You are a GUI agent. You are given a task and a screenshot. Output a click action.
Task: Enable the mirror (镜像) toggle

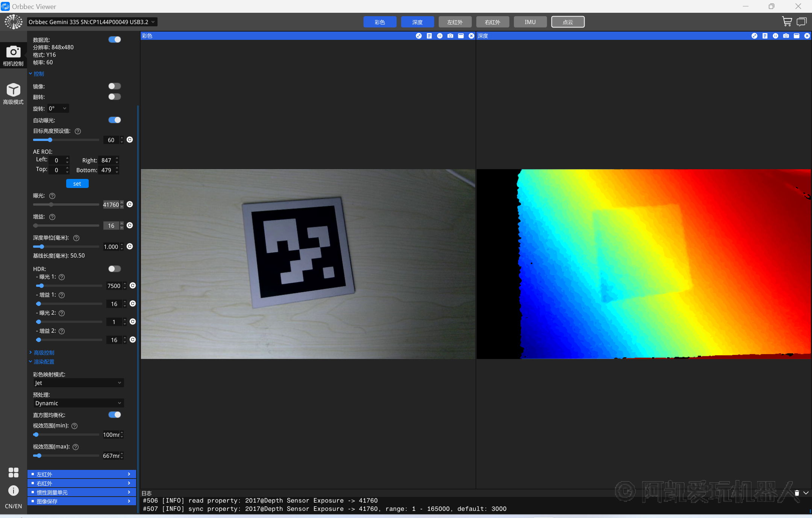point(114,86)
